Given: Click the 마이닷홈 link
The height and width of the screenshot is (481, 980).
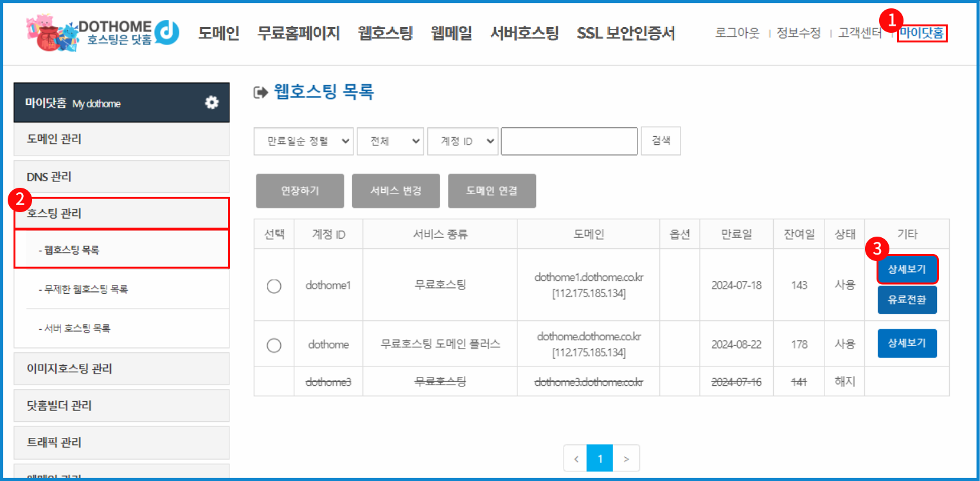Looking at the screenshot, I should (x=922, y=33).
